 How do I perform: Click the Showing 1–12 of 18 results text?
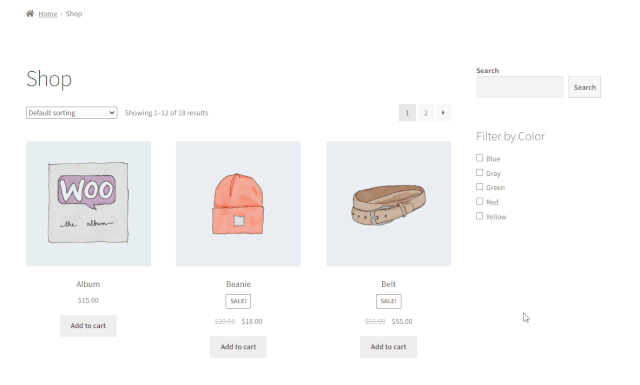click(x=166, y=113)
